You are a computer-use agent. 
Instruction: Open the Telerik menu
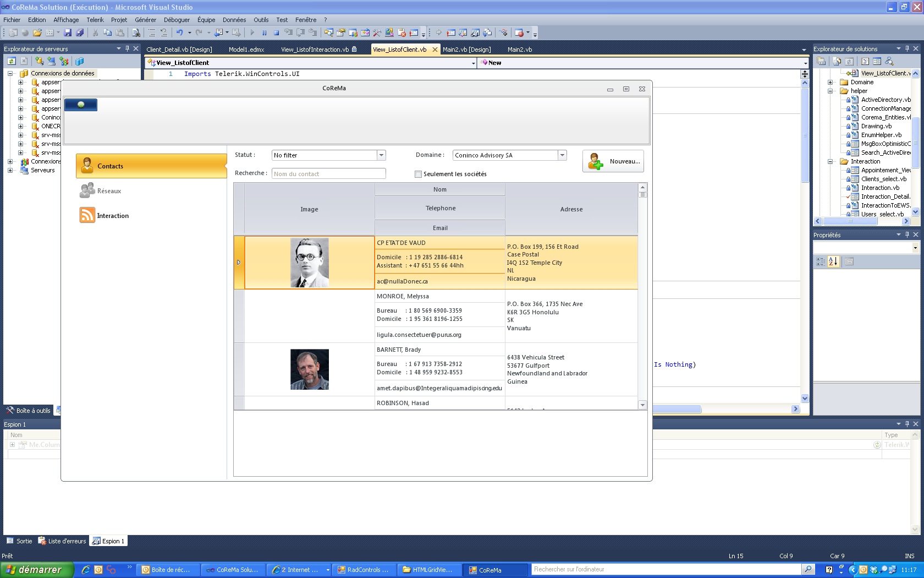click(95, 20)
